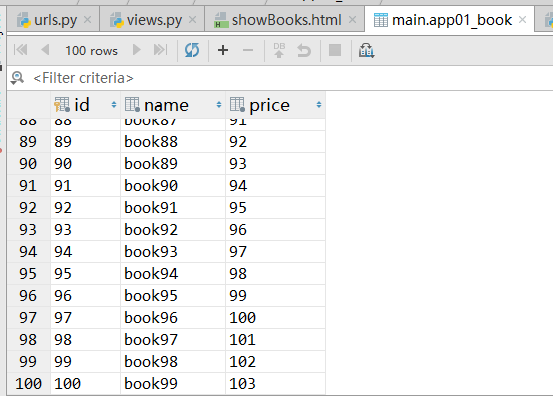Click cell with name book96

point(173,318)
